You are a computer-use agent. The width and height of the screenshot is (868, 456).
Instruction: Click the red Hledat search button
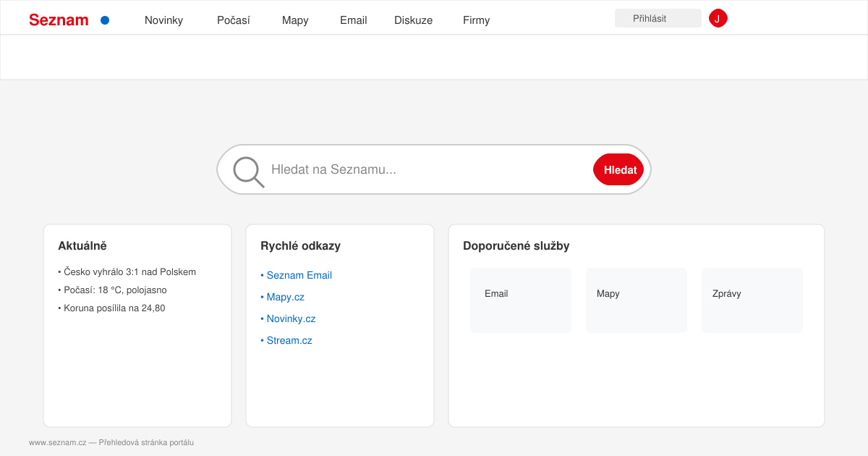pos(618,169)
